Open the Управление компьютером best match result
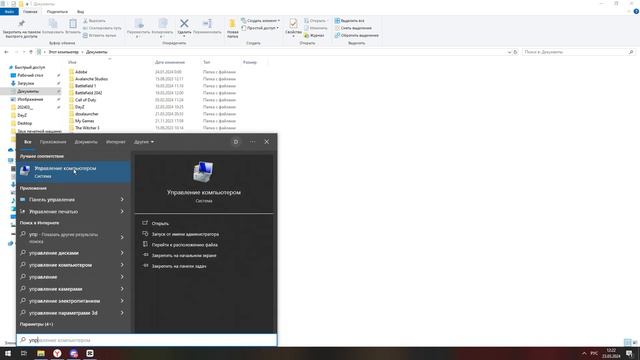Viewport: 640px width, 360px height. click(73, 172)
